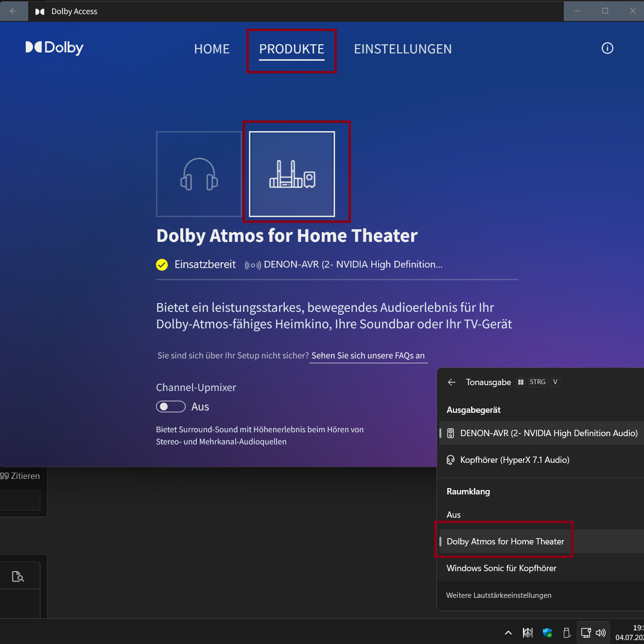
Task: Click the Dolby logo
Action: (x=54, y=48)
